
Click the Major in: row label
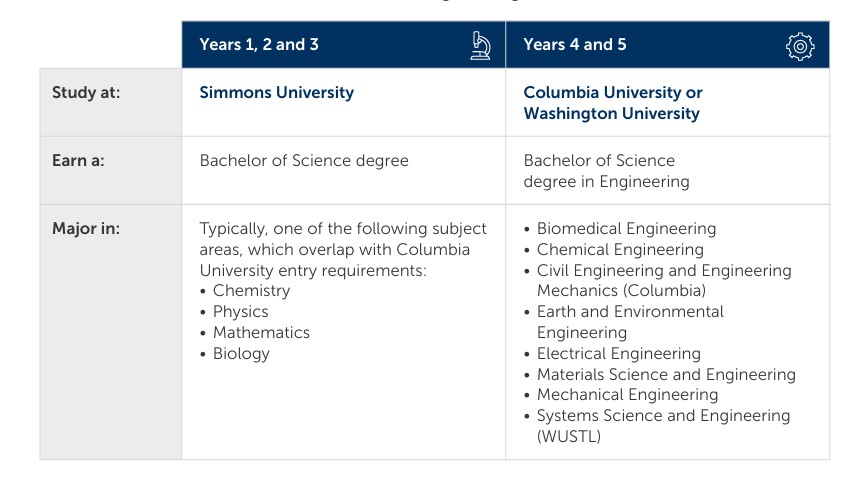coord(86,228)
